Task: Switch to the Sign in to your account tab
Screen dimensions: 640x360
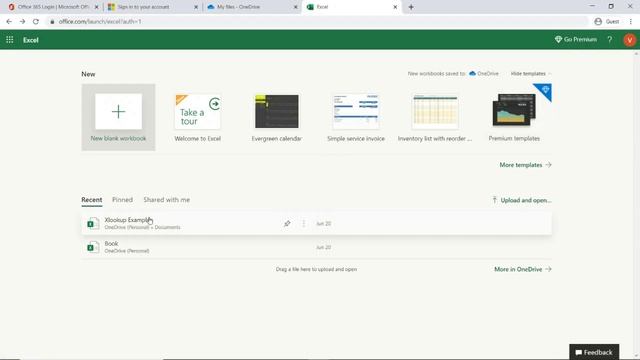Action: click(x=153, y=7)
